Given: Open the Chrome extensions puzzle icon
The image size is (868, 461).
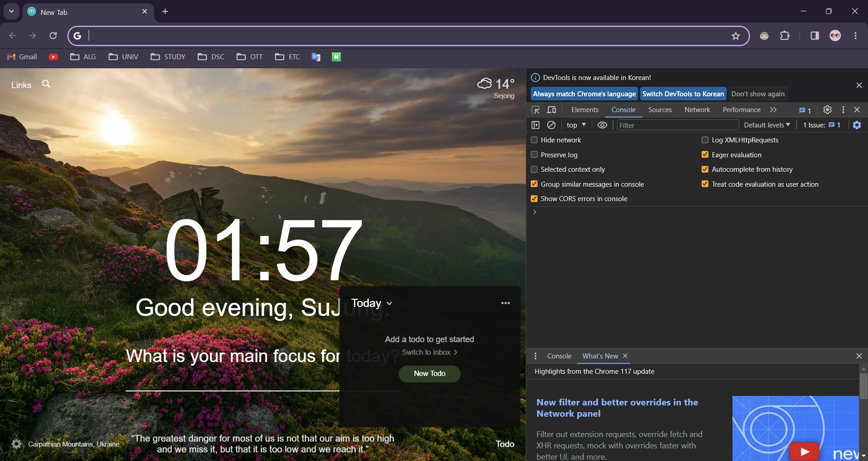Looking at the screenshot, I should 785,36.
